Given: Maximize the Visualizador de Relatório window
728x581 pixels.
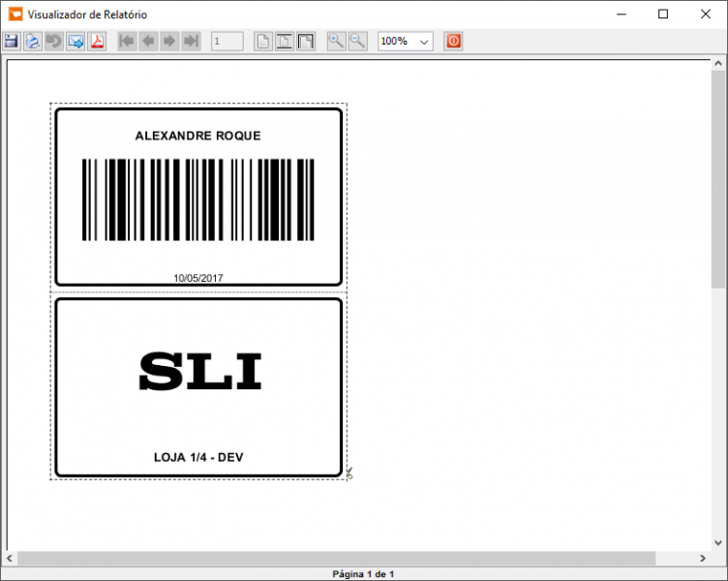Looking at the screenshot, I should tap(663, 15).
